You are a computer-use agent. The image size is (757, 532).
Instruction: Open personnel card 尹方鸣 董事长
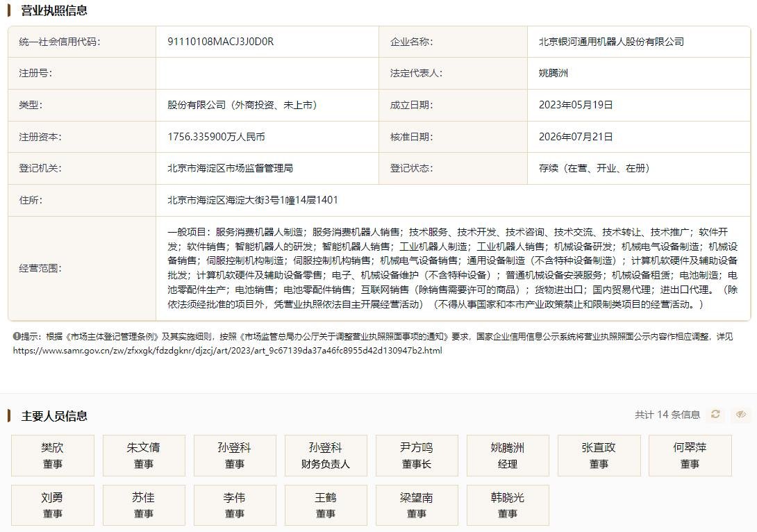pos(417,455)
